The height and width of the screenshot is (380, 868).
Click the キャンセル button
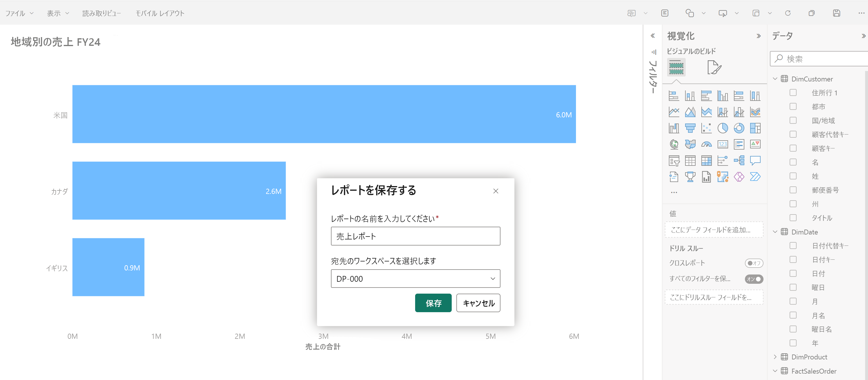pos(478,303)
